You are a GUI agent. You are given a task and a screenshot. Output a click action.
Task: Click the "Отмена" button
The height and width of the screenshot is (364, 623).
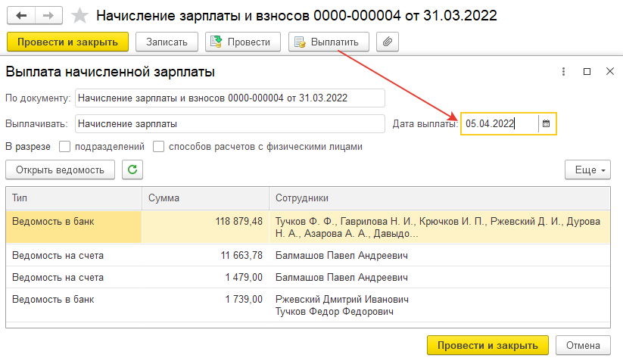pyautogui.click(x=583, y=345)
